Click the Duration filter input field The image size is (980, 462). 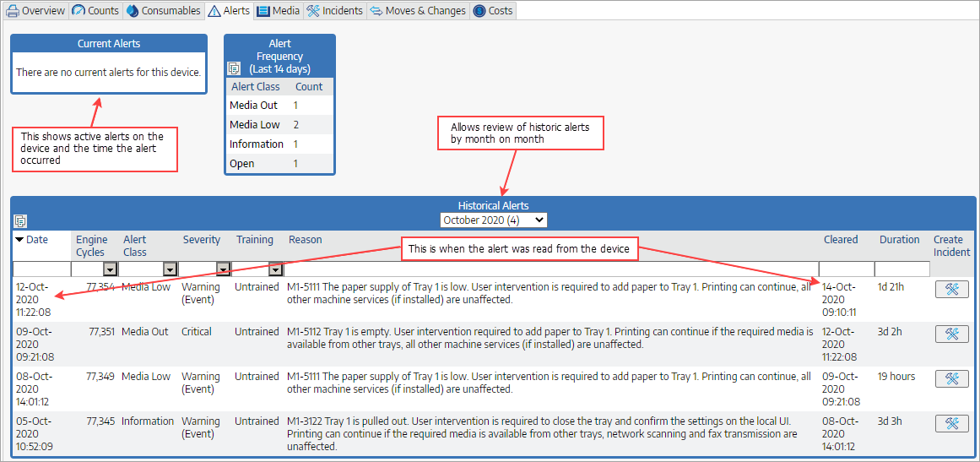[901, 269]
